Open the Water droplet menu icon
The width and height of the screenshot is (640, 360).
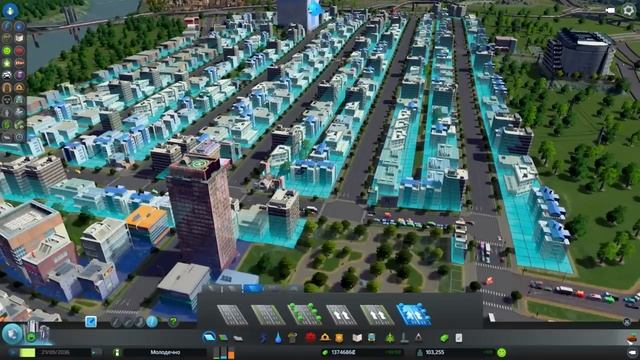click(x=278, y=338)
